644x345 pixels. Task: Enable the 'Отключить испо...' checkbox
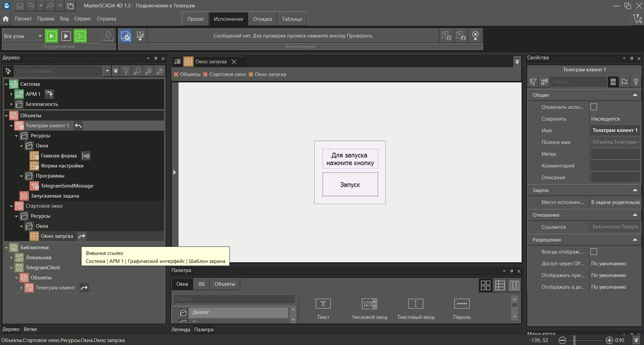[x=594, y=107]
